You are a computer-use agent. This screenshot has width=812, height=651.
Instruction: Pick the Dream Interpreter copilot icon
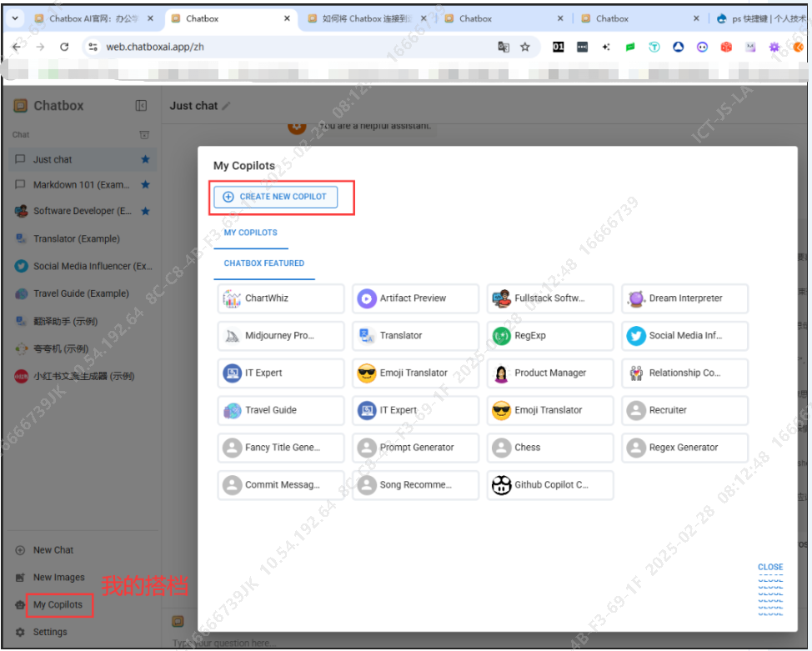tap(636, 298)
